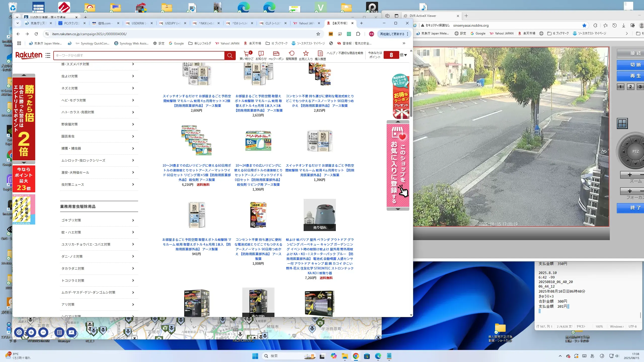The width and height of the screenshot is (644, 362).
Task: Open the points multiplier dropdown arrow
Action: (x=405, y=55)
